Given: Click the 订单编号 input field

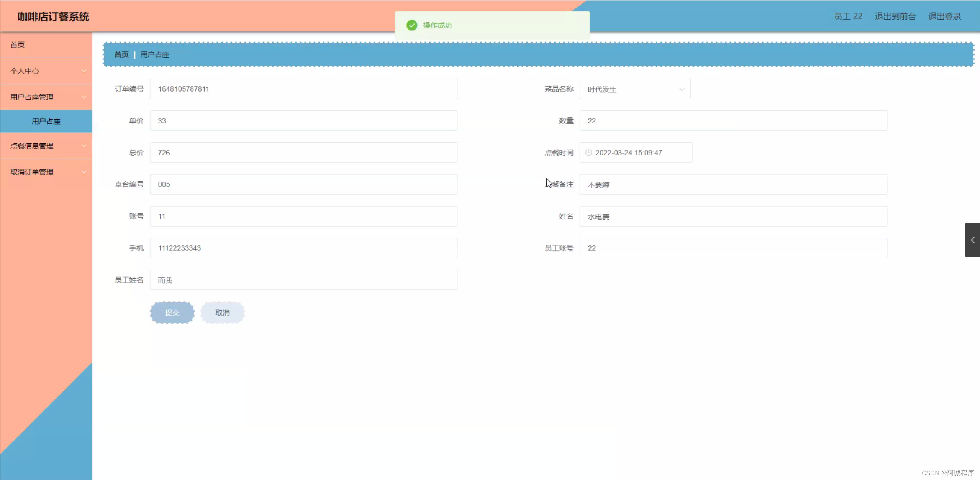Looking at the screenshot, I should click(x=303, y=89).
